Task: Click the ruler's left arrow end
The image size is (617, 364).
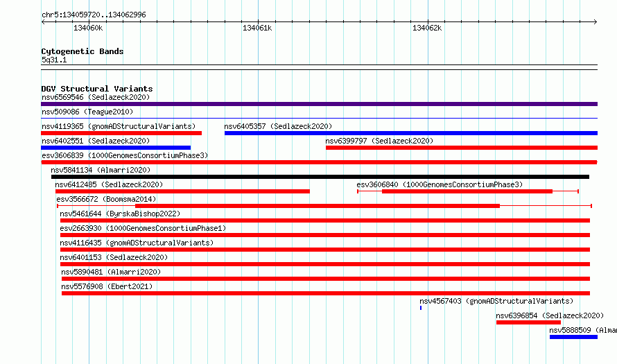Action: (43, 22)
